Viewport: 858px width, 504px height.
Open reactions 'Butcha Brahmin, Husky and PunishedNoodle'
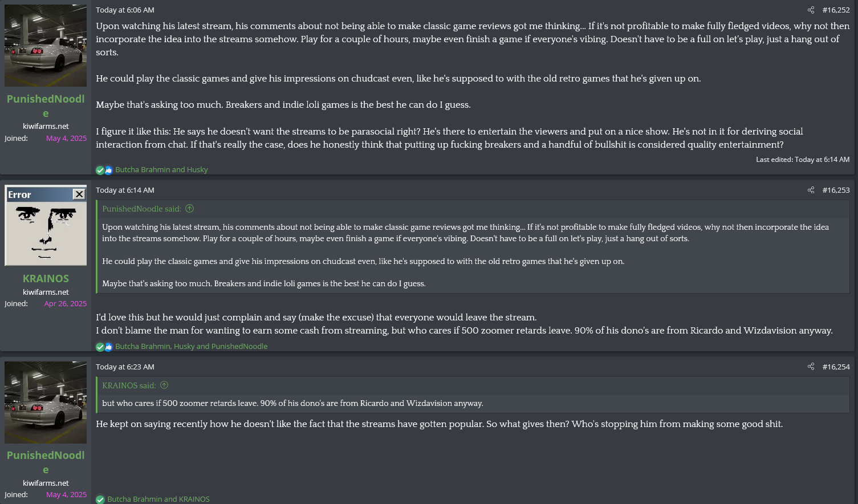(191, 346)
